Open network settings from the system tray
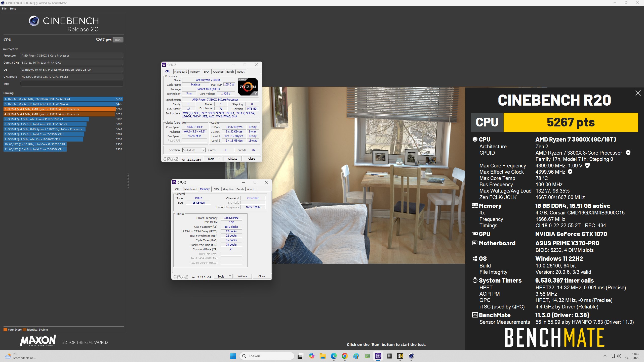Image resolution: width=644 pixels, height=362 pixels. [x=613, y=356]
